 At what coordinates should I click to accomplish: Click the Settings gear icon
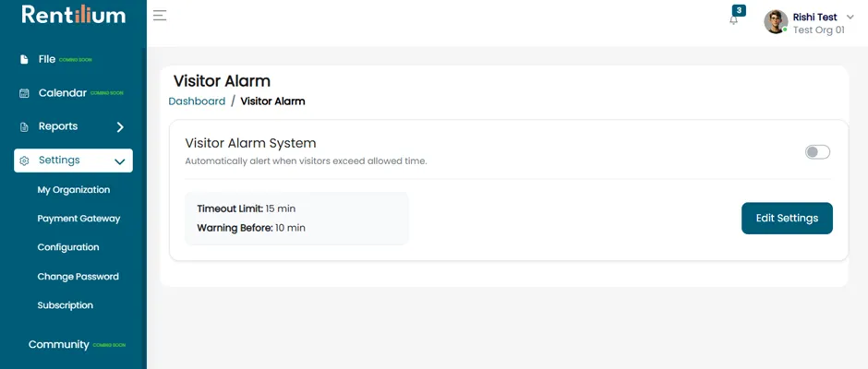coord(24,161)
